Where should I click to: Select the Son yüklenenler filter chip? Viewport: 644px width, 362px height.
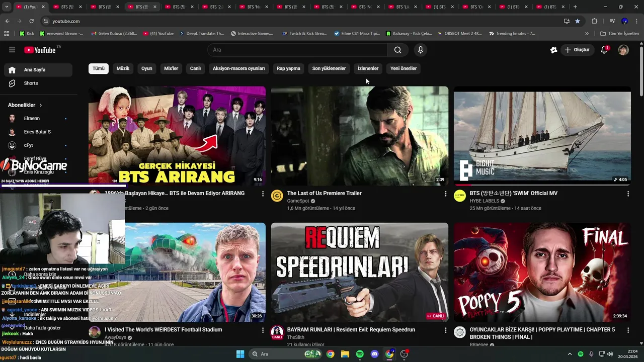[329, 68]
